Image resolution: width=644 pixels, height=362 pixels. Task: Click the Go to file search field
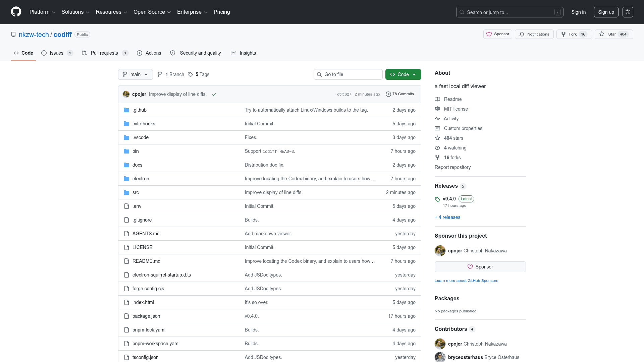348,74
